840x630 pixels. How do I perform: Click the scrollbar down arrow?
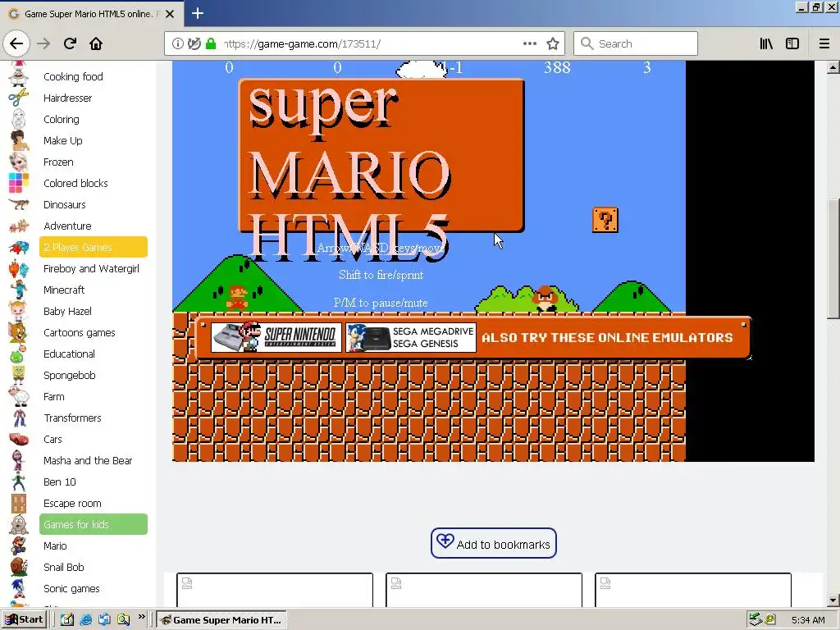pyautogui.click(x=833, y=601)
